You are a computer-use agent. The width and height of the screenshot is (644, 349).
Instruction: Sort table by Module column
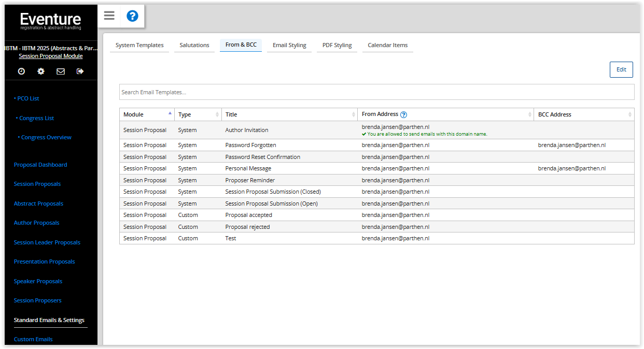[x=147, y=114]
